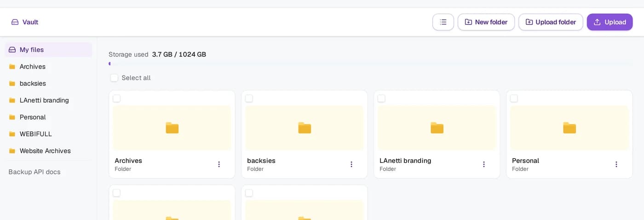Click the Vault title text
The image size is (644, 220).
(x=30, y=22)
